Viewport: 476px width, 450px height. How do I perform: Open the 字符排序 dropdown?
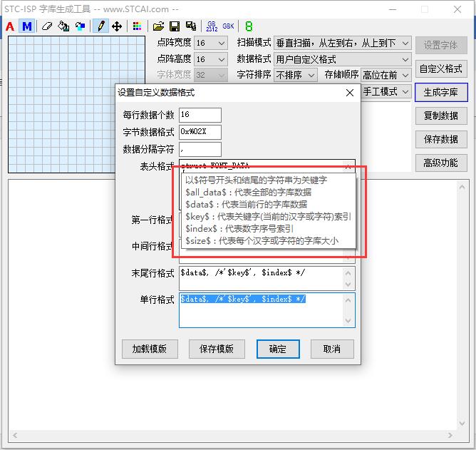(296, 75)
